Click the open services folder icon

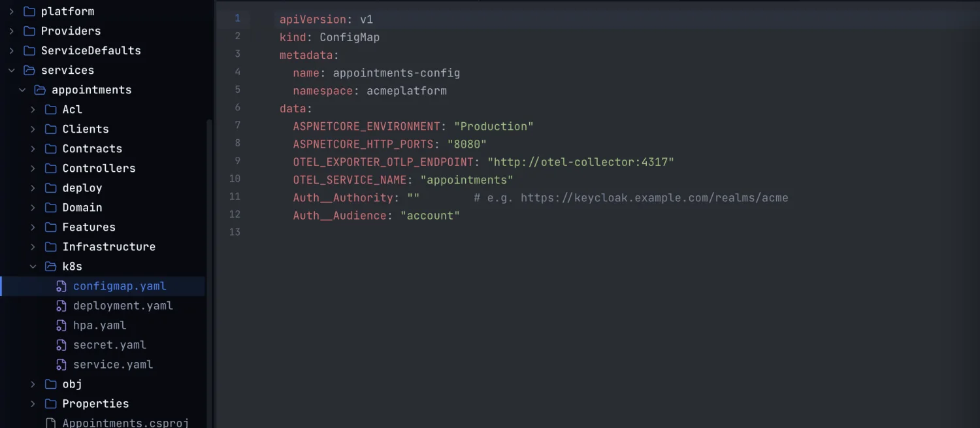(29, 71)
